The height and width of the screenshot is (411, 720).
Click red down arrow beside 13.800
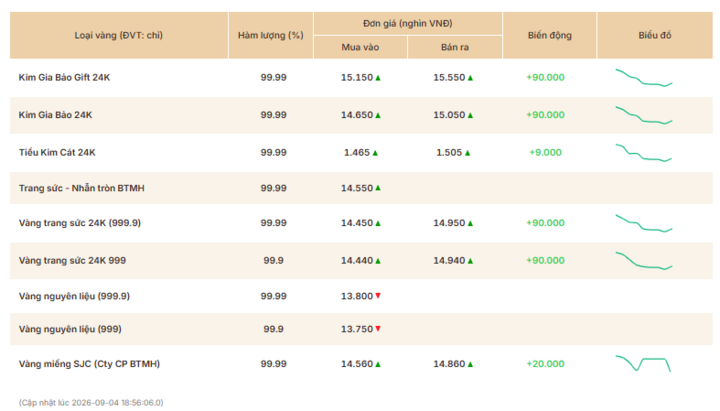[x=378, y=296]
